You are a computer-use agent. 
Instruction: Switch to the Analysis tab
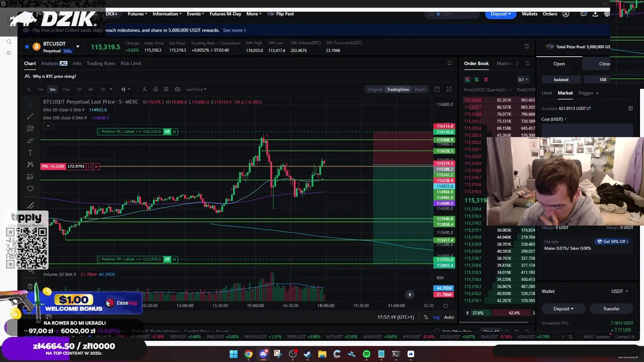click(x=54, y=63)
